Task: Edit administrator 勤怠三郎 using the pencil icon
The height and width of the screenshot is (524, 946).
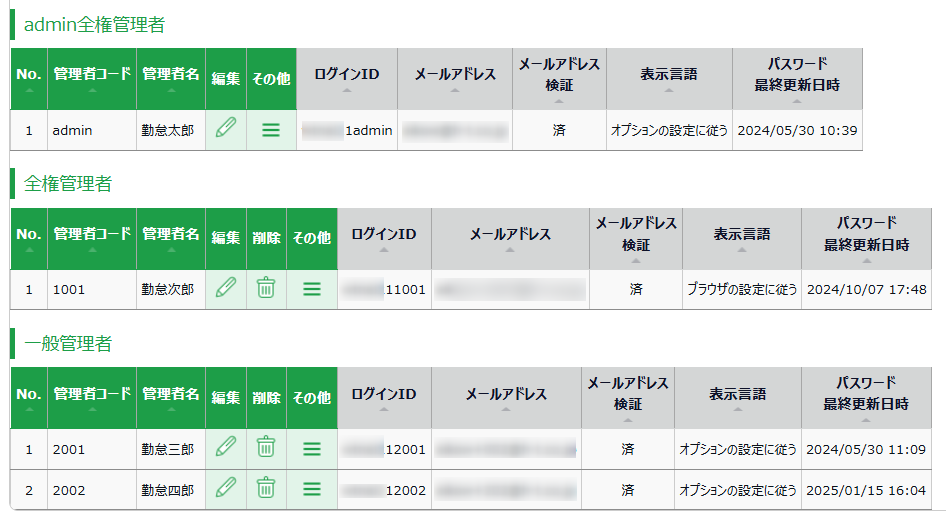Action: 226,447
